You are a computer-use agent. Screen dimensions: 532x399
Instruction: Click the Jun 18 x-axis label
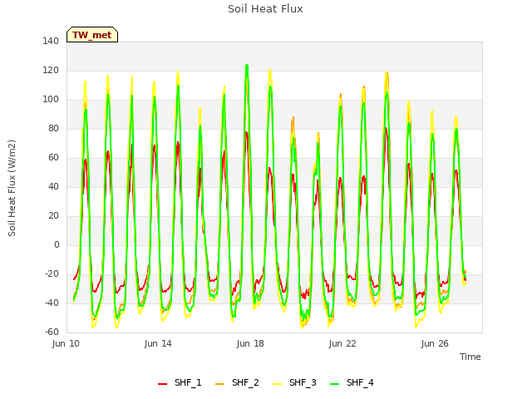(x=250, y=343)
